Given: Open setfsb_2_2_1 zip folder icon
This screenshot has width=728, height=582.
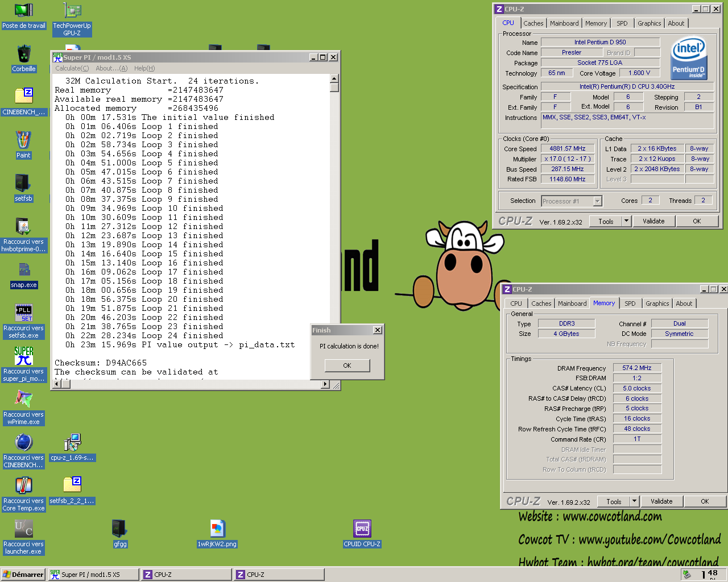Looking at the screenshot, I should 72,490.
